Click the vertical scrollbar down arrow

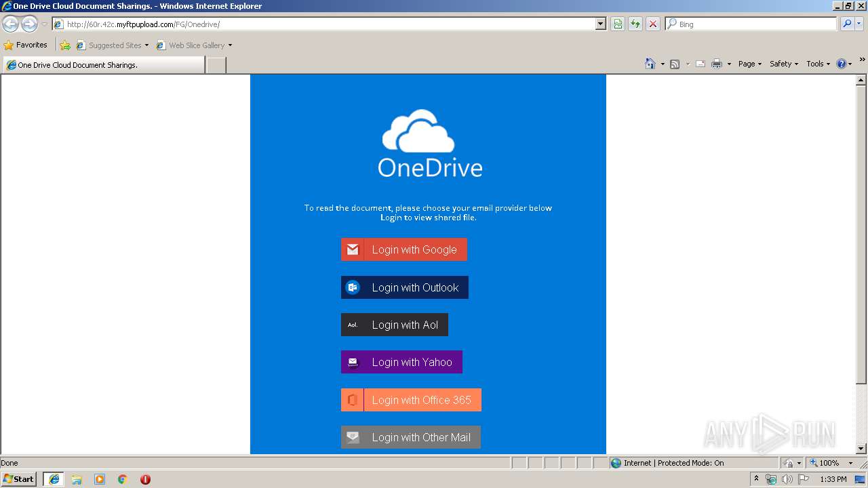pos(861,449)
